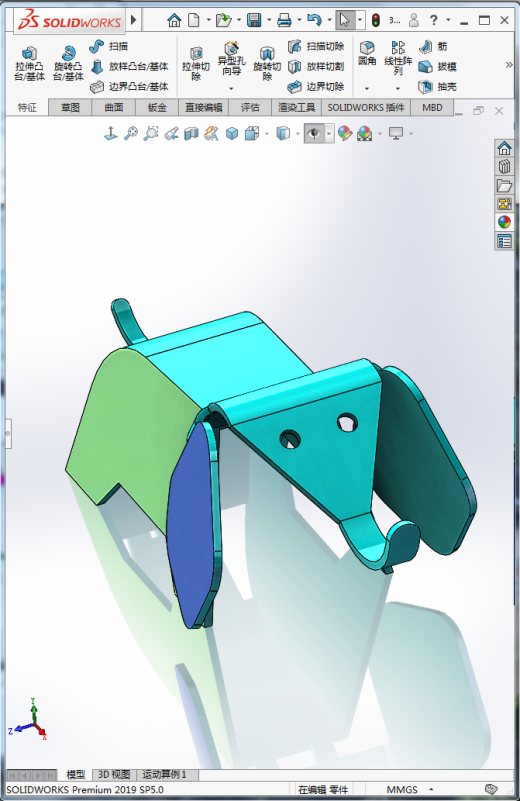This screenshot has height=801, width=520.
Task: Expand the SOLIDWORKS menu arrow beside logo
Action: 134,20
